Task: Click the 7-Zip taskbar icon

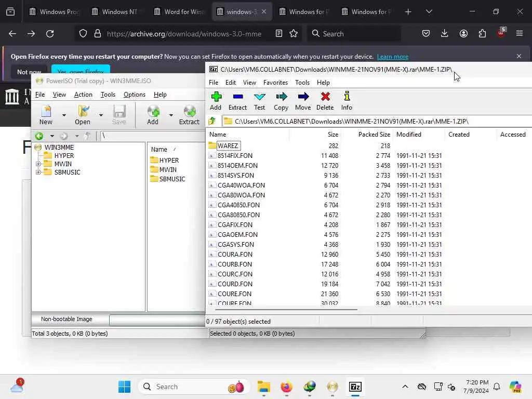Action: pyautogui.click(x=355, y=387)
